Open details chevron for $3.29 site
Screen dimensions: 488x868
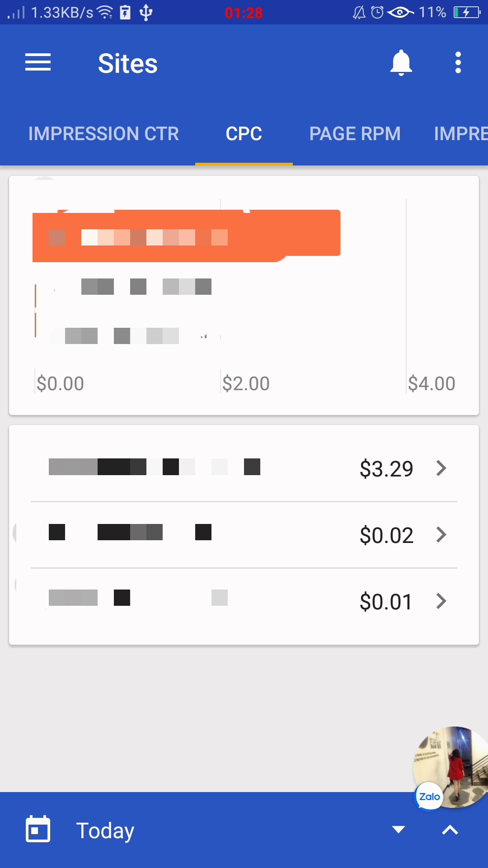pyautogui.click(x=441, y=468)
